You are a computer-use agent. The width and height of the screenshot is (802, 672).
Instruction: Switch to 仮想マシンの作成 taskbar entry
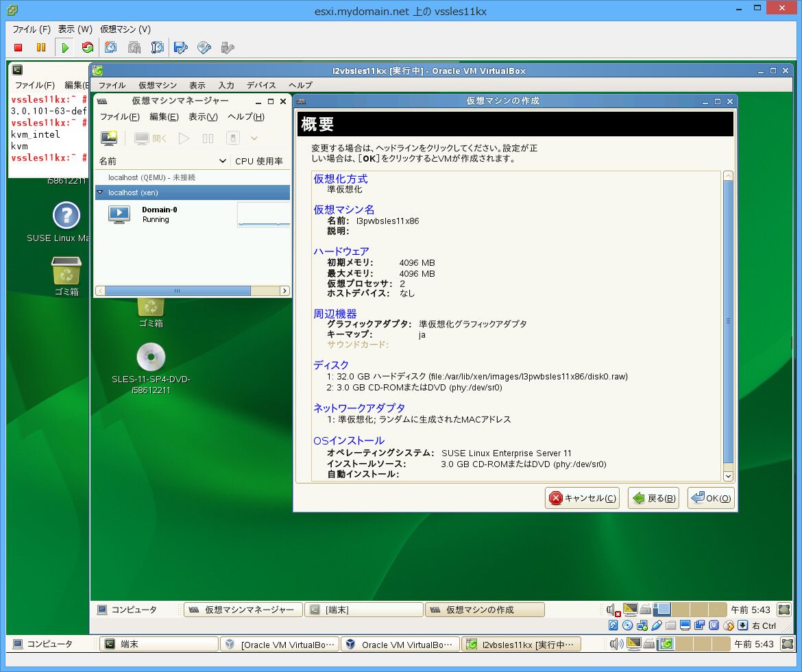click(x=485, y=610)
